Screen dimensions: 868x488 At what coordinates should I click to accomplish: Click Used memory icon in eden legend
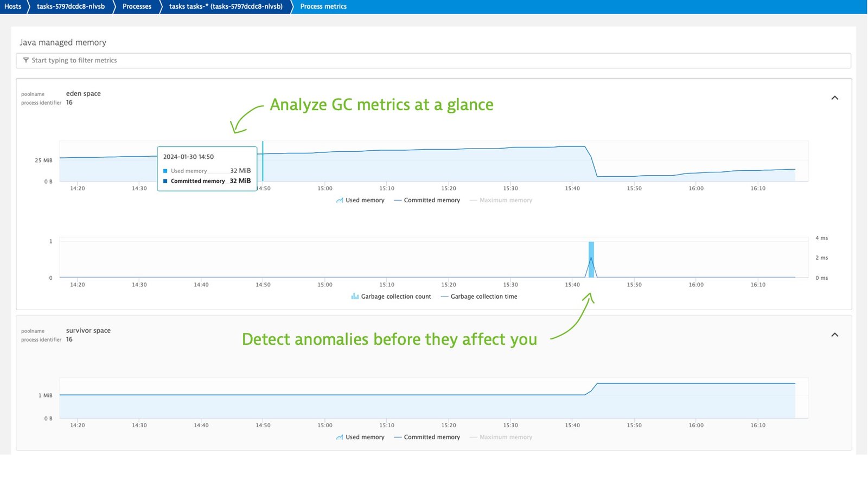click(x=340, y=201)
